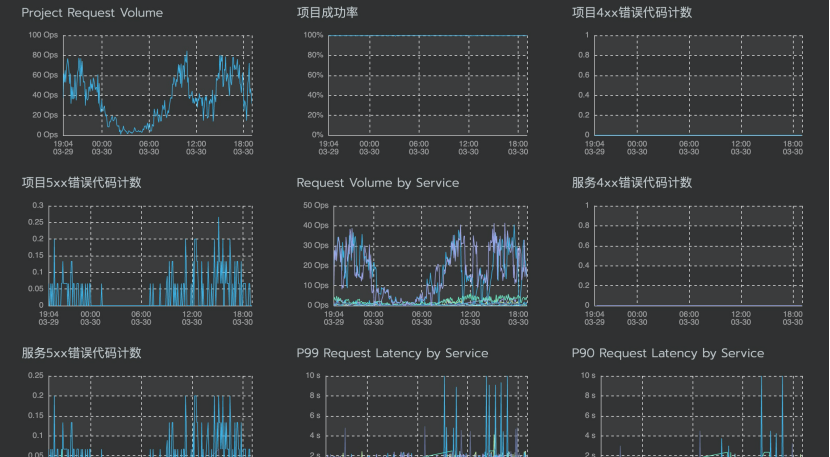Open the 服务4xx错误代码计数 panel title
The width and height of the screenshot is (830, 457).
point(631,183)
